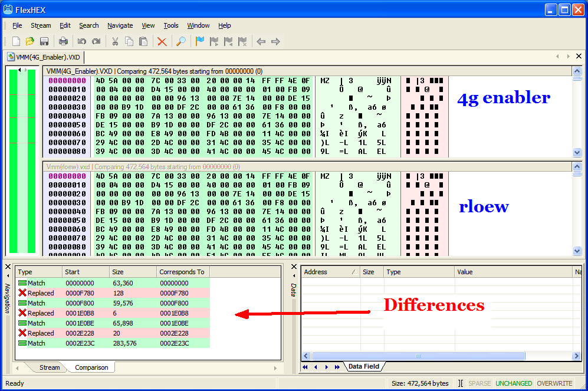The width and height of the screenshot is (588, 391).
Task: Go to the previous data field page
Action: pyautogui.click(x=316, y=367)
